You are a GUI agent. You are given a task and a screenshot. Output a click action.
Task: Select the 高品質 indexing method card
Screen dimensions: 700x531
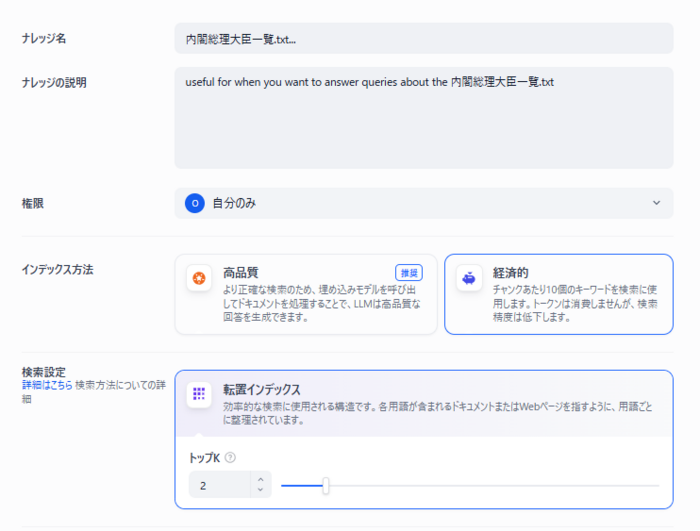[x=306, y=294]
